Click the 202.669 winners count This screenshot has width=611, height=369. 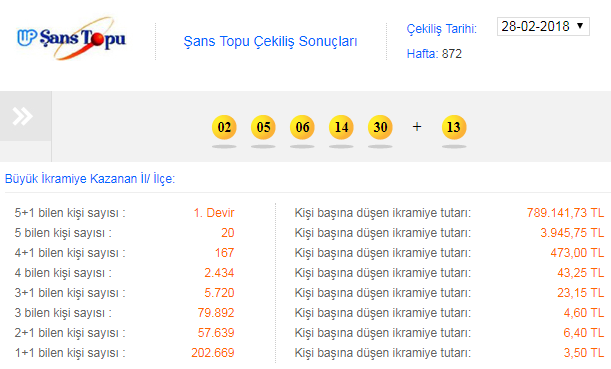coord(213,353)
